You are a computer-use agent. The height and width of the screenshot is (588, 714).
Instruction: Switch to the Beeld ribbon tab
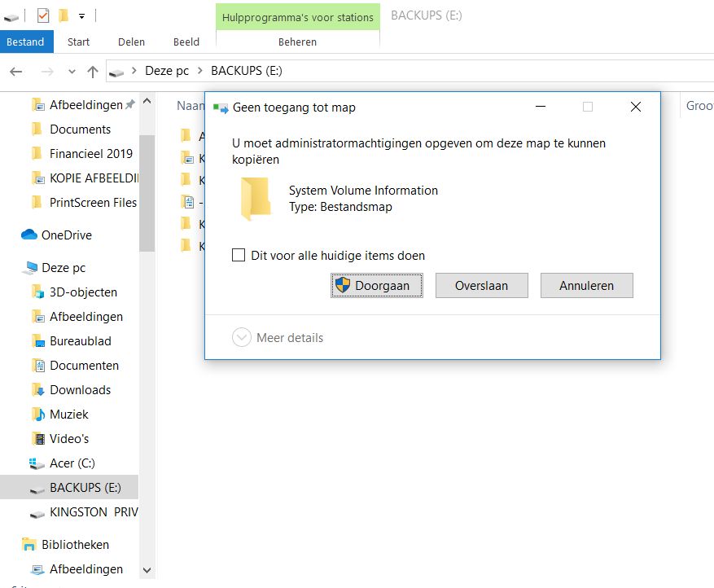186,42
